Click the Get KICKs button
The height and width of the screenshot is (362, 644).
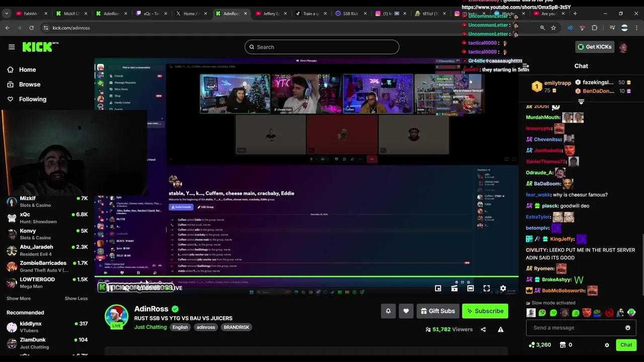(x=594, y=47)
